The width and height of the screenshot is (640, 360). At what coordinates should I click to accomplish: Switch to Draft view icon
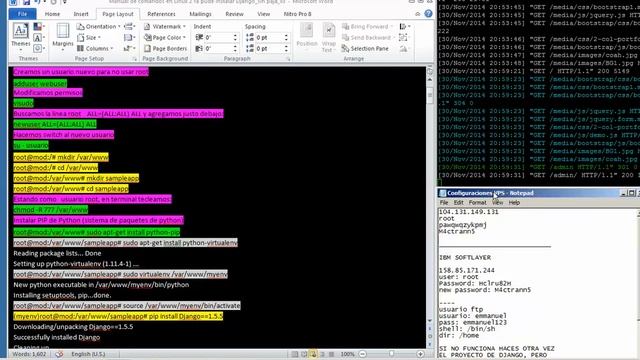tap(331, 354)
